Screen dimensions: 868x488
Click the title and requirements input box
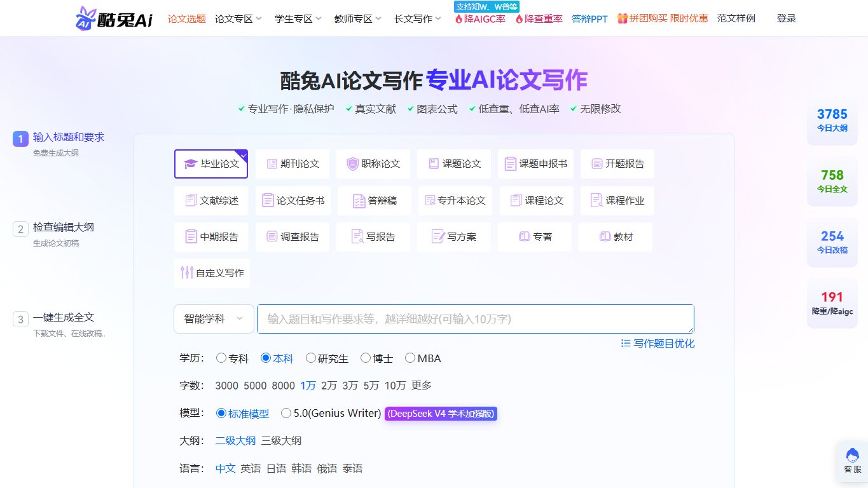pos(476,319)
